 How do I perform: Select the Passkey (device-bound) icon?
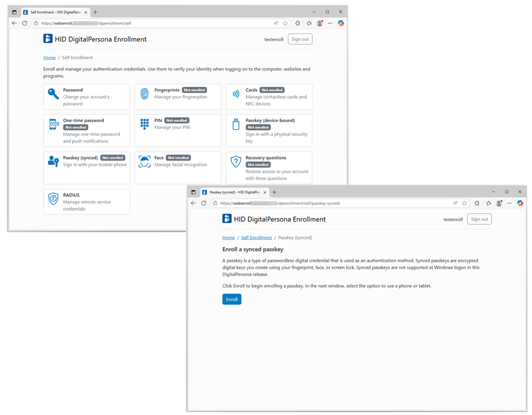click(236, 124)
